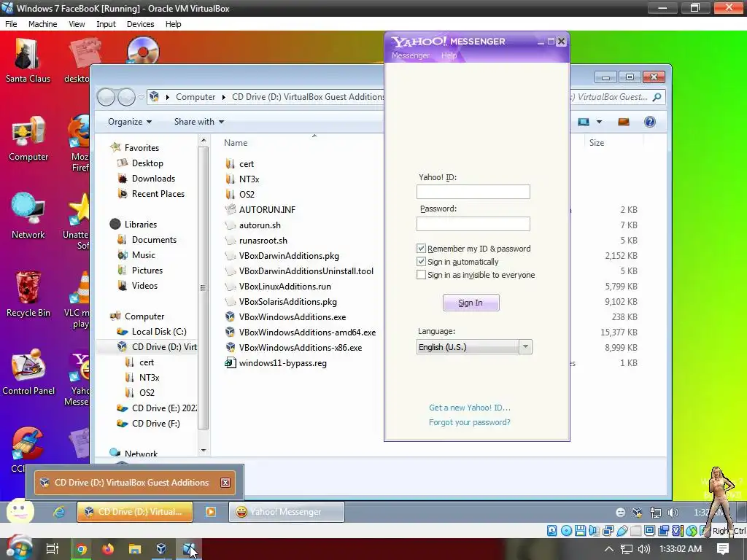This screenshot has width=747, height=560.
Task: Click the Password input field
Action: tap(473, 224)
